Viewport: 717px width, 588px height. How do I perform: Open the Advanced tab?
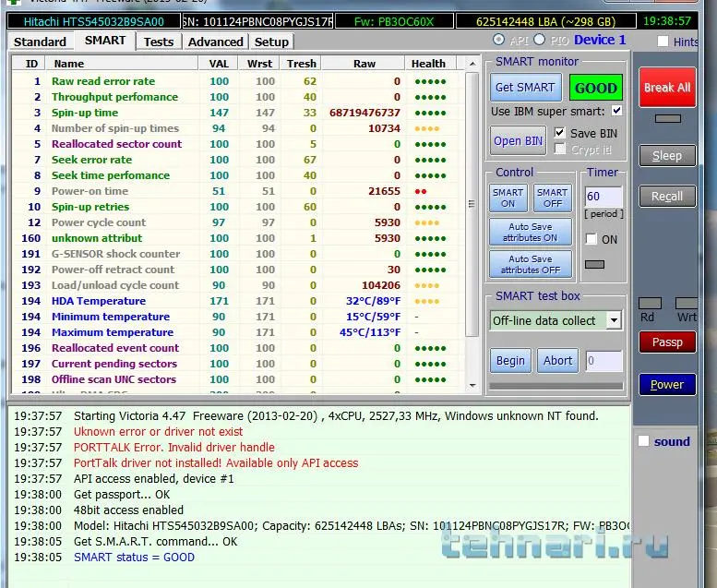tap(215, 42)
